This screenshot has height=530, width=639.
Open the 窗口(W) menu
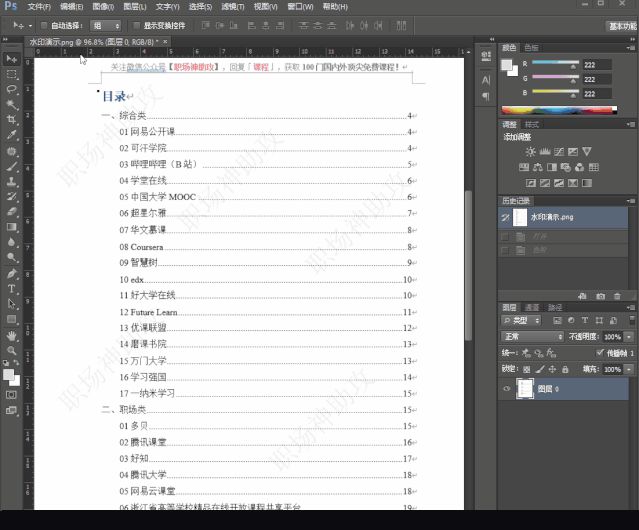pos(300,7)
